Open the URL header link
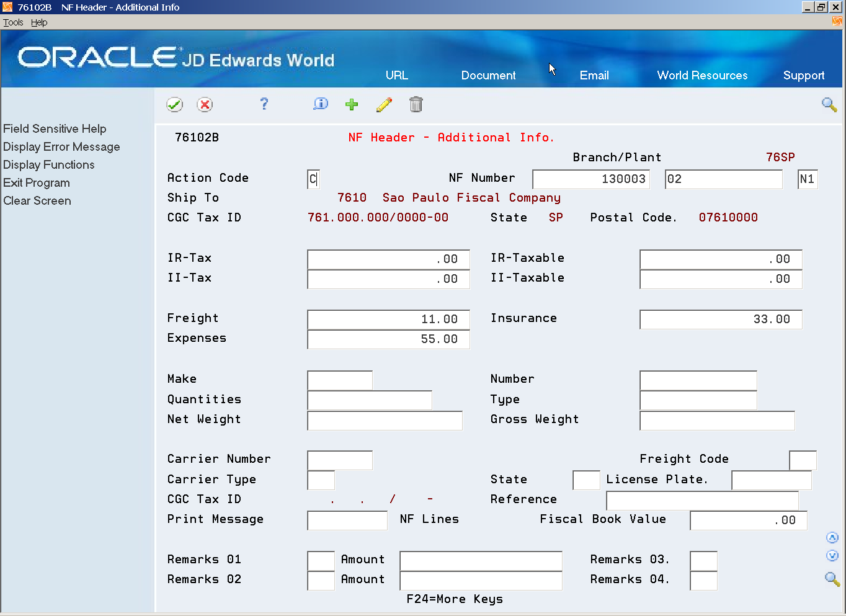The width and height of the screenshot is (846, 616). click(x=397, y=75)
